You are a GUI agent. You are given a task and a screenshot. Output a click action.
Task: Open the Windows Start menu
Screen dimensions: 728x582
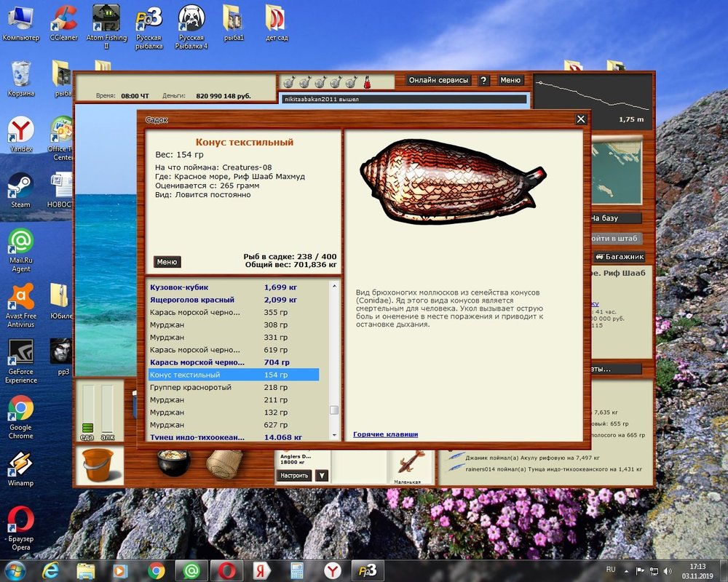[15, 570]
